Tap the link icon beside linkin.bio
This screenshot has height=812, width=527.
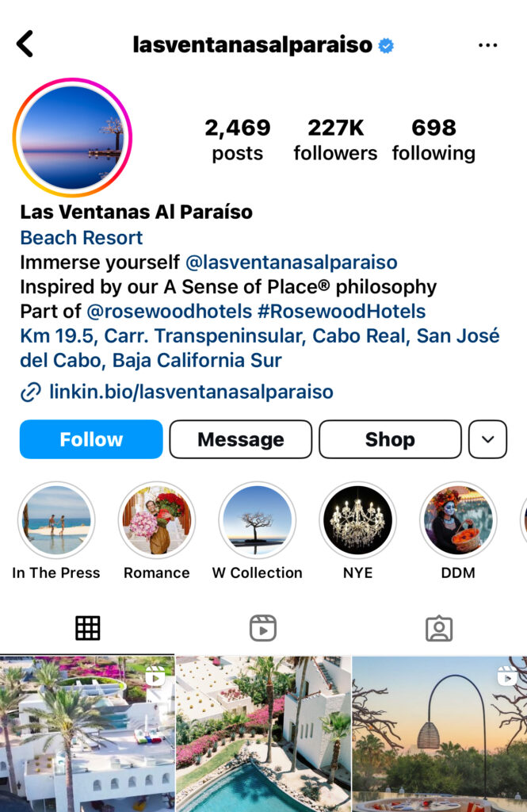pos(31,392)
